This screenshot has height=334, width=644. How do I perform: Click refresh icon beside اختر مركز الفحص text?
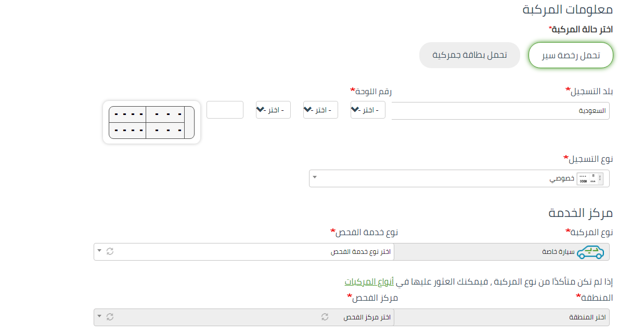coord(325,317)
